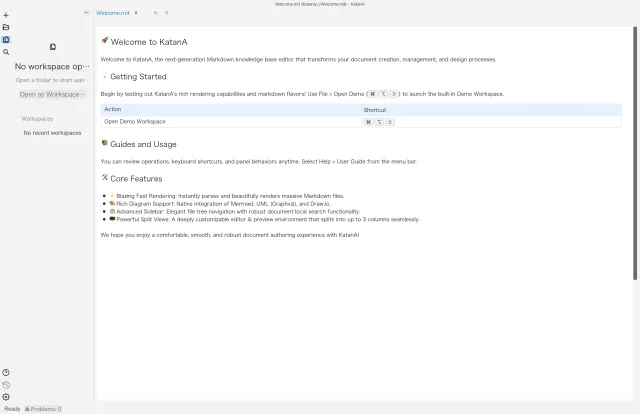Open the folder explorer icon in sidebar

(6, 27)
